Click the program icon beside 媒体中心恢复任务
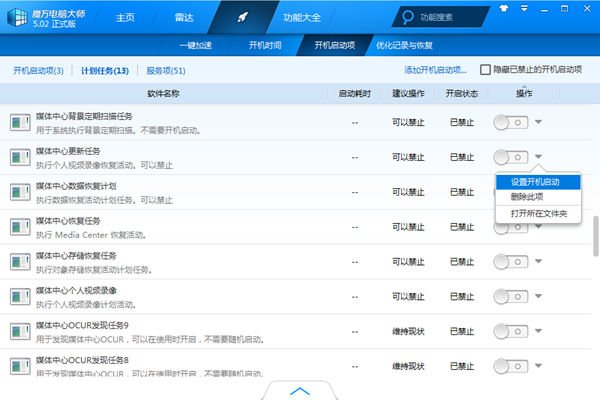Image resolution: width=600 pixels, height=400 pixels. pos(20,226)
